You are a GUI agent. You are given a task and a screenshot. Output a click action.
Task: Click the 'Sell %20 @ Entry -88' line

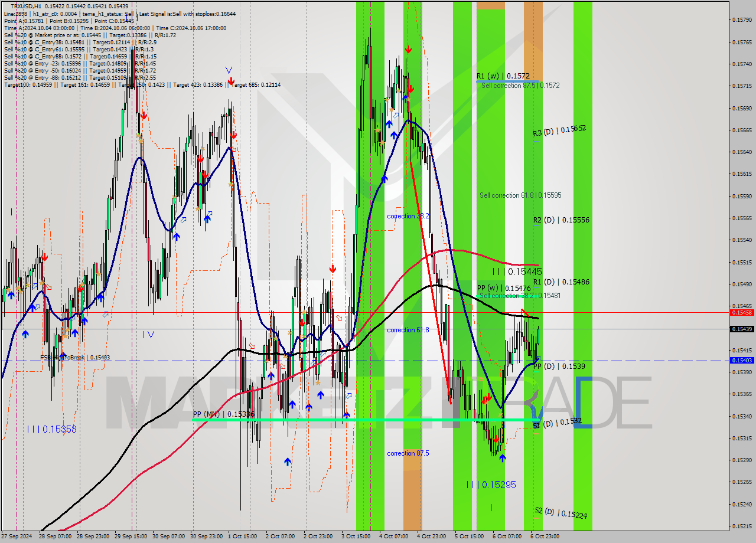point(80,77)
